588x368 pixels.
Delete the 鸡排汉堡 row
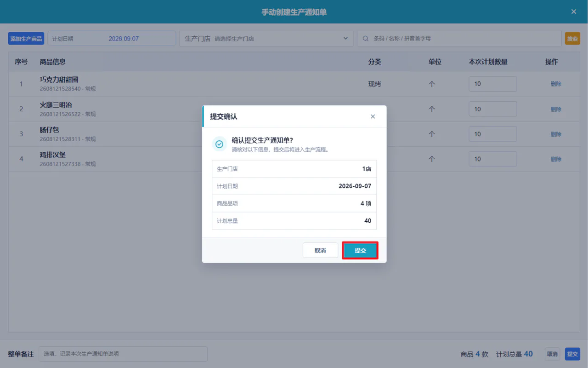pyautogui.click(x=556, y=159)
